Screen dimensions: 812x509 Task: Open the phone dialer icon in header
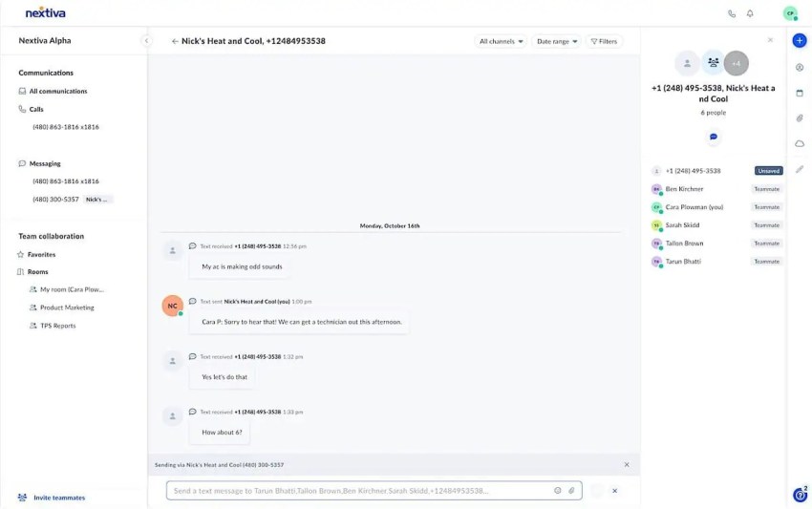coord(732,14)
